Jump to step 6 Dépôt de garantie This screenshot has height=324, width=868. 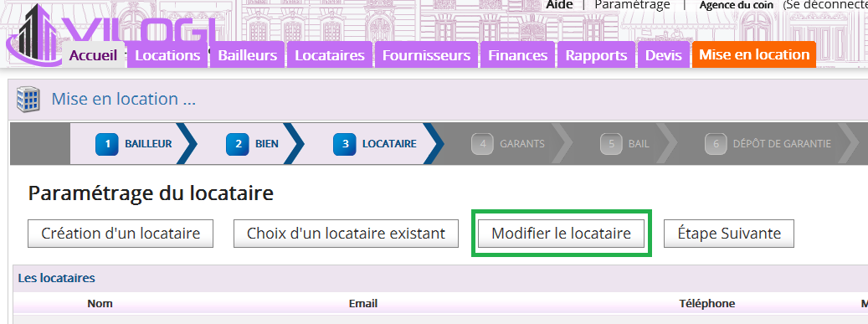point(768,144)
